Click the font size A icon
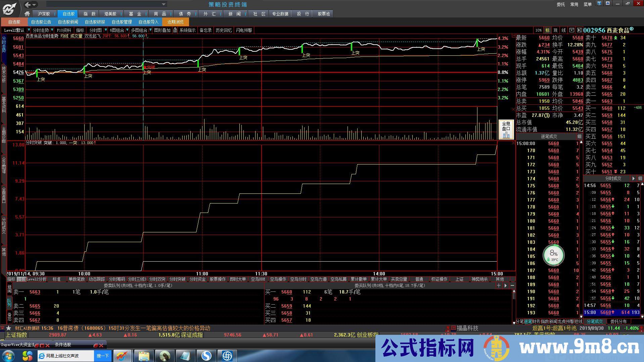The height and width of the screenshot is (362, 644). click(x=608, y=4)
